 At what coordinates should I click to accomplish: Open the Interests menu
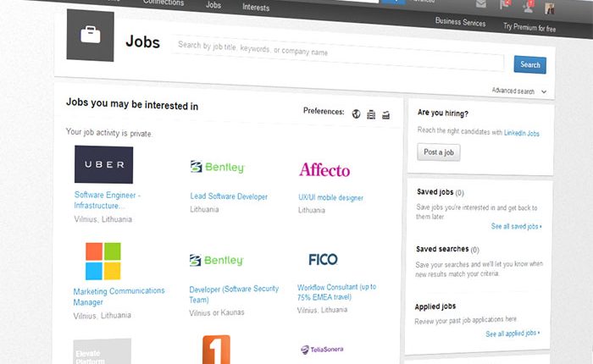256,8
